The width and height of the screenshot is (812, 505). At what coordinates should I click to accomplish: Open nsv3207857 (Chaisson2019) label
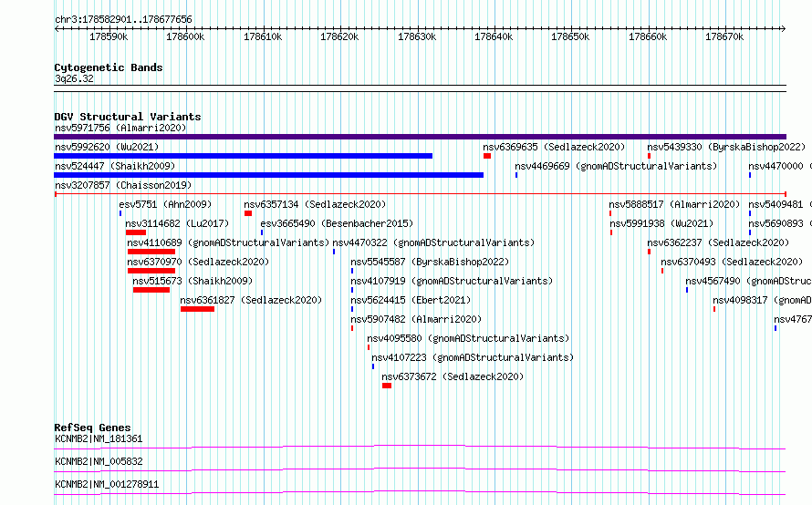pyautogui.click(x=123, y=185)
